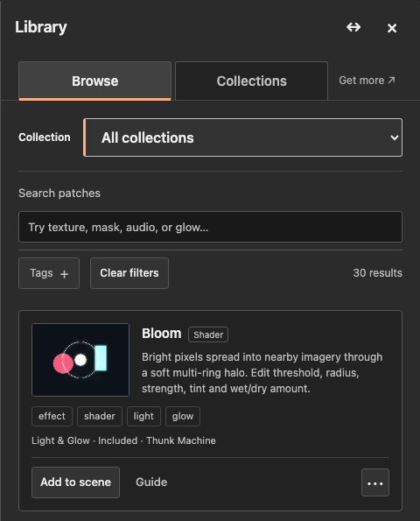
Task: Filter by the effect tag
Action: (x=52, y=416)
